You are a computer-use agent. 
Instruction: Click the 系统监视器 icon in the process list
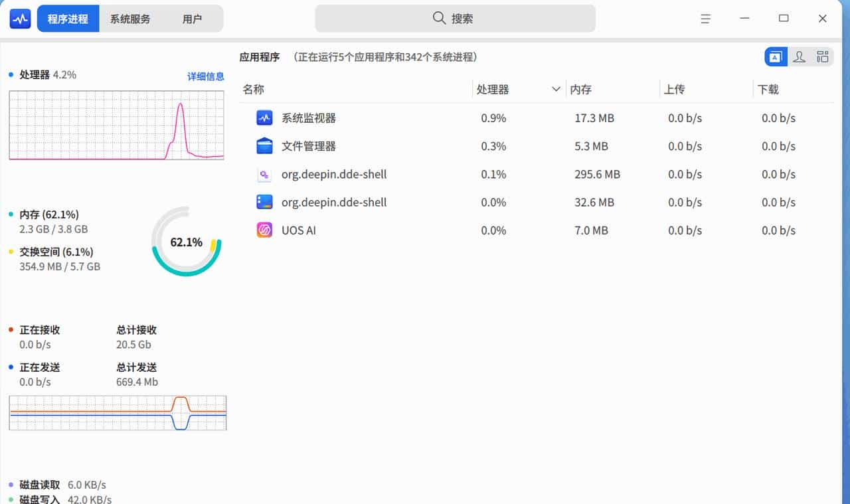pos(264,118)
